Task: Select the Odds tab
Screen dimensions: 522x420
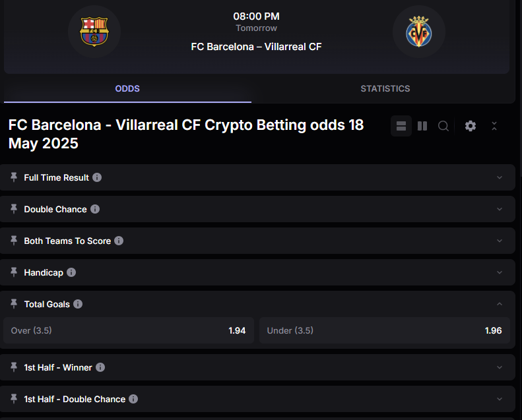Action: [x=127, y=88]
